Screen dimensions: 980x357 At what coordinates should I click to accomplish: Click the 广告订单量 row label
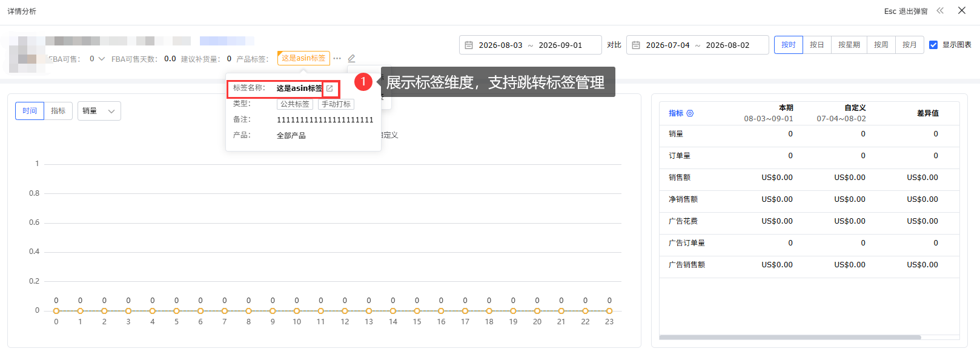click(x=687, y=243)
